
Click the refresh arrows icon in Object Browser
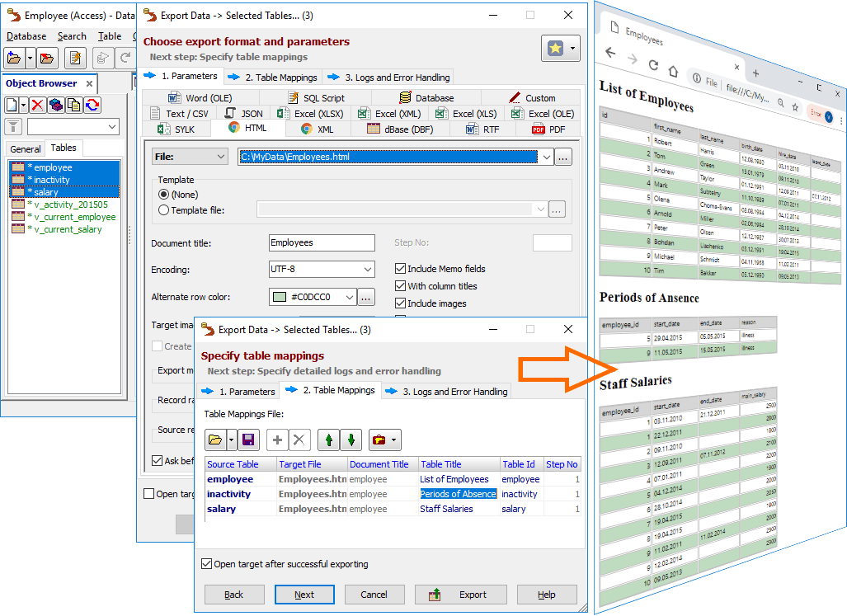click(92, 105)
